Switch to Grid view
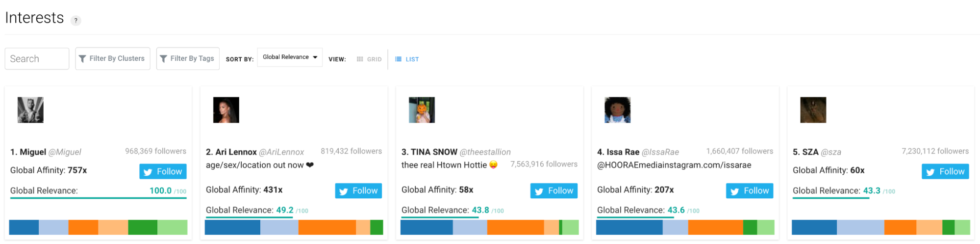This screenshot has height=244, width=980. [x=369, y=59]
